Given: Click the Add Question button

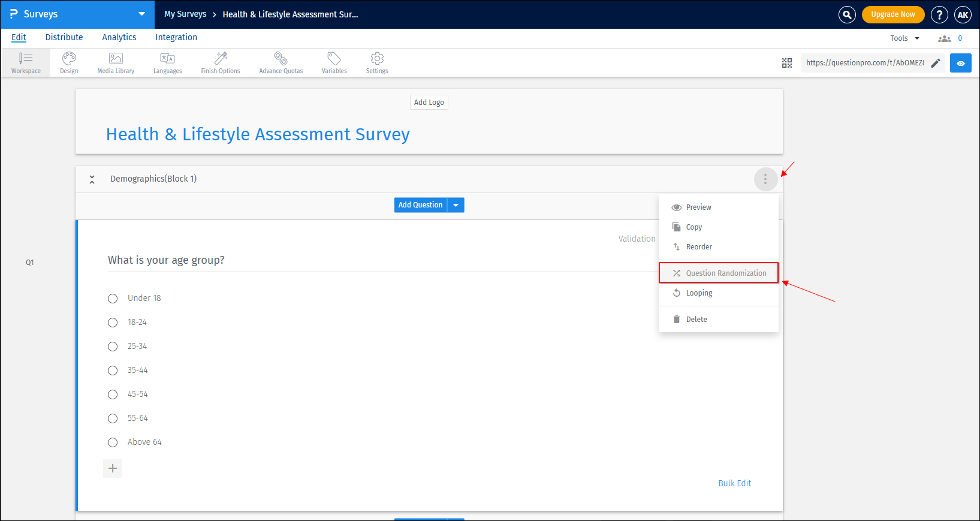Looking at the screenshot, I should coord(421,205).
